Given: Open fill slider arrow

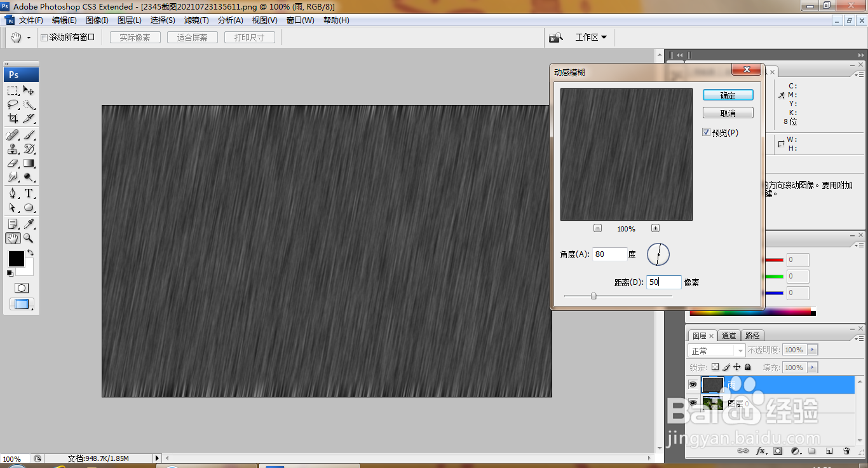Looking at the screenshot, I should coord(813,368).
